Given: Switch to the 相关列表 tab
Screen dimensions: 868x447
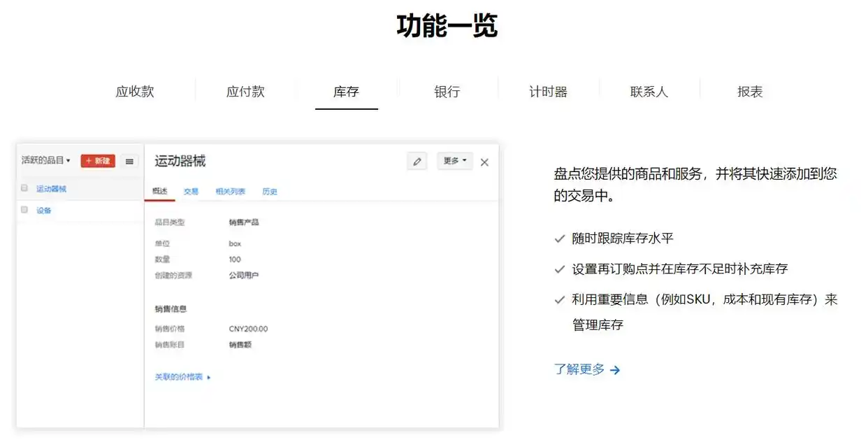Looking at the screenshot, I should tap(229, 190).
